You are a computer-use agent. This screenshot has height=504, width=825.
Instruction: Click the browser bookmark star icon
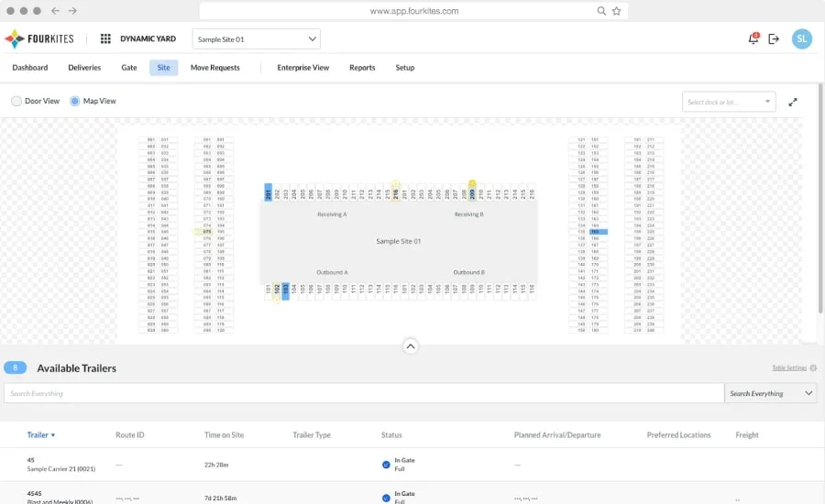click(x=617, y=11)
